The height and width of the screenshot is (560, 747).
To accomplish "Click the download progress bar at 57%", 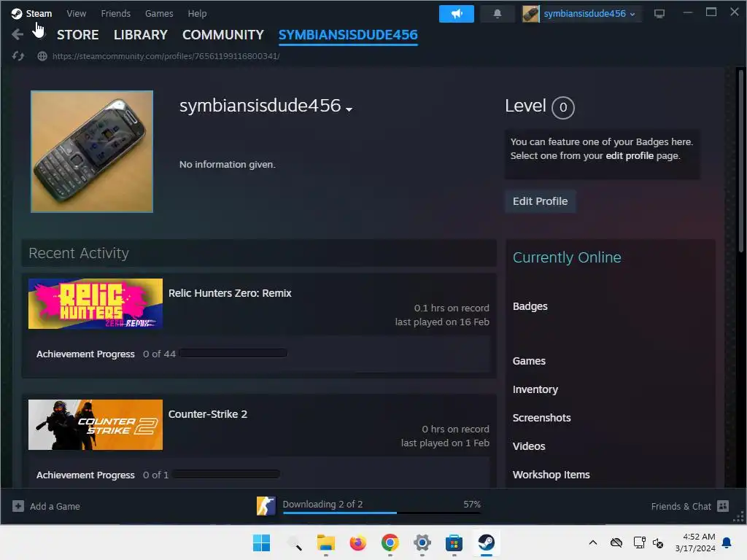I will pos(382,513).
